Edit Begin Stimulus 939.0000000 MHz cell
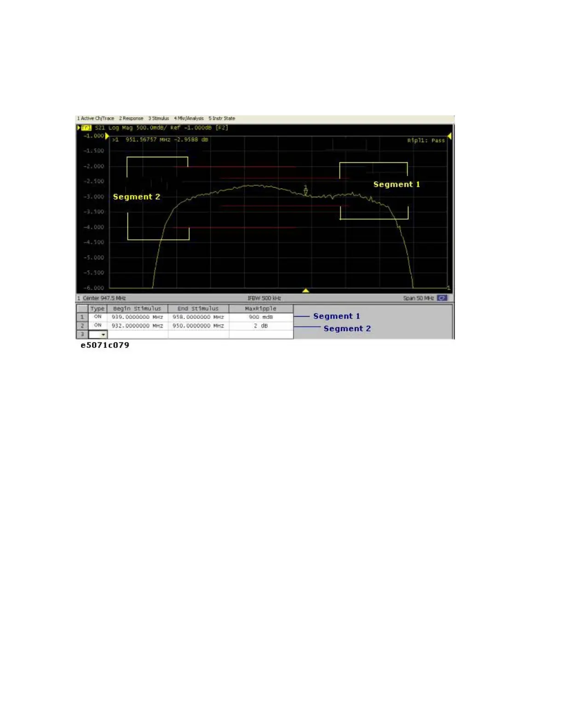The width and height of the screenshot is (563, 728). point(138,317)
